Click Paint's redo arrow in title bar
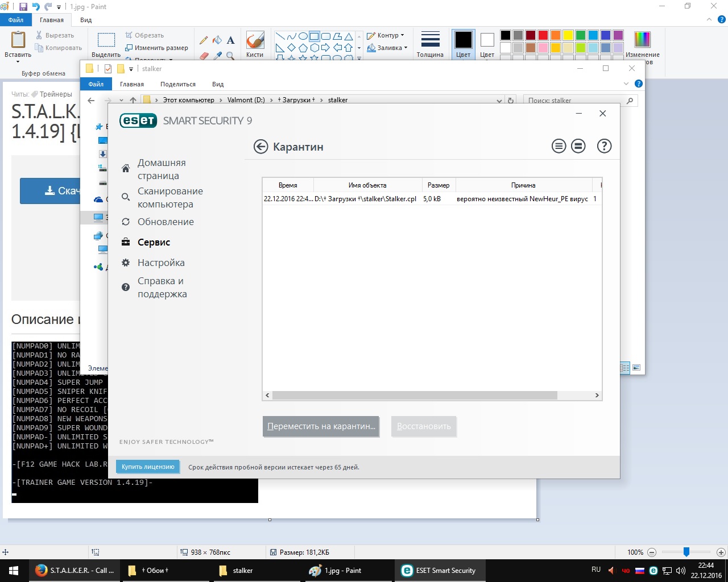 (x=48, y=7)
